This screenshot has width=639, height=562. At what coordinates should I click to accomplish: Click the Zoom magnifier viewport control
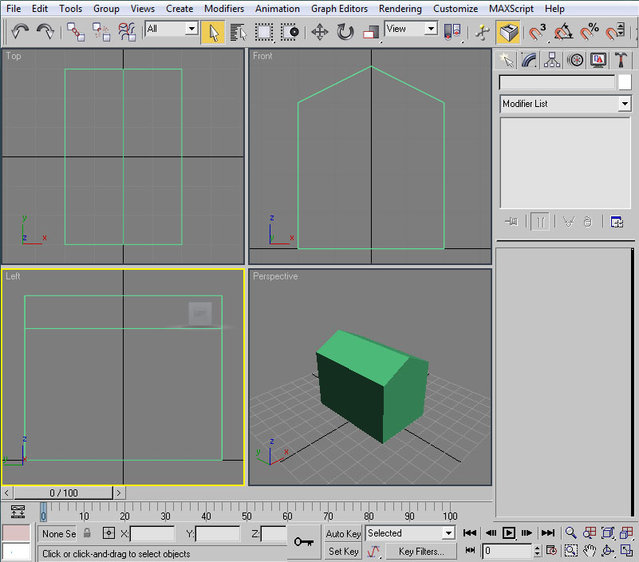(570, 533)
